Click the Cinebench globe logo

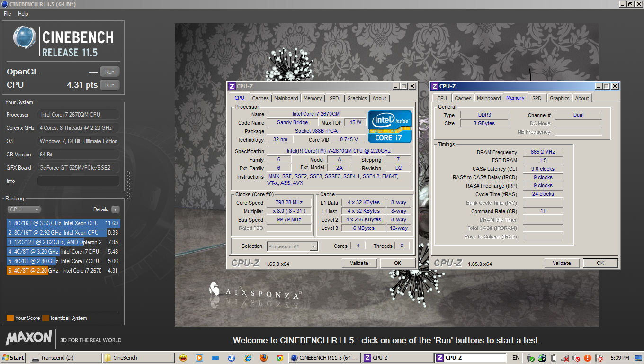coord(25,37)
